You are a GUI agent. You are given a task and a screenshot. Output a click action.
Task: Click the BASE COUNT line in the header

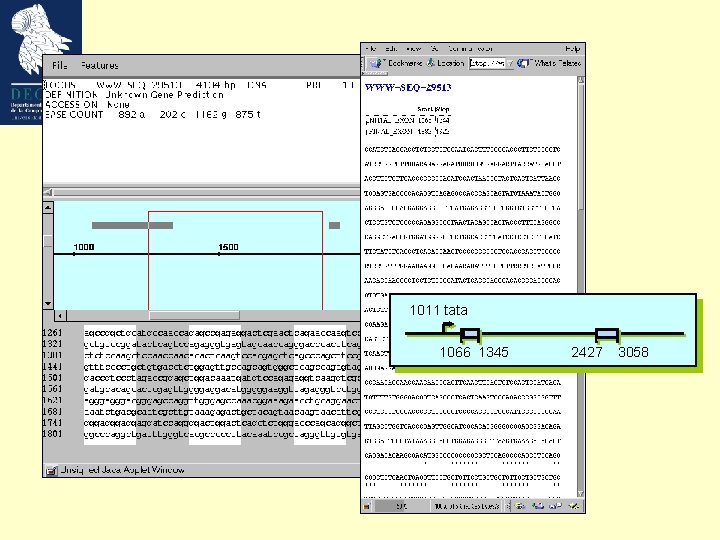click(x=152, y=114)
